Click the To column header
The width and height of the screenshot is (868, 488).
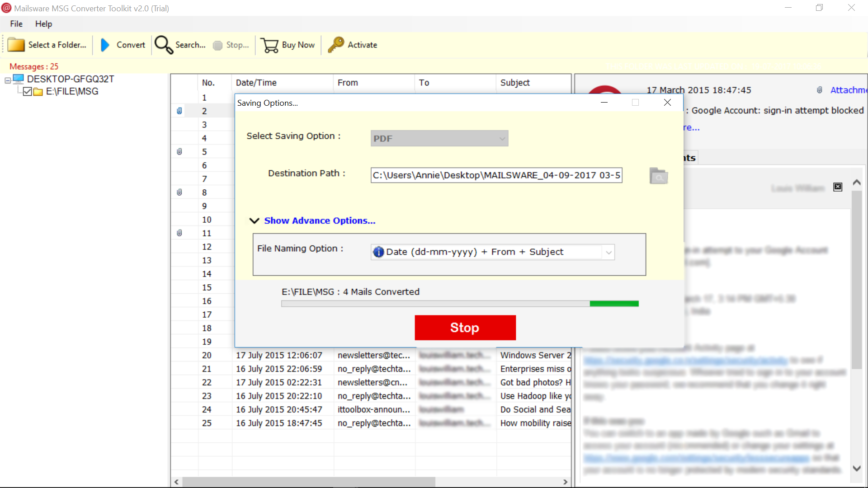click(455, 83)
